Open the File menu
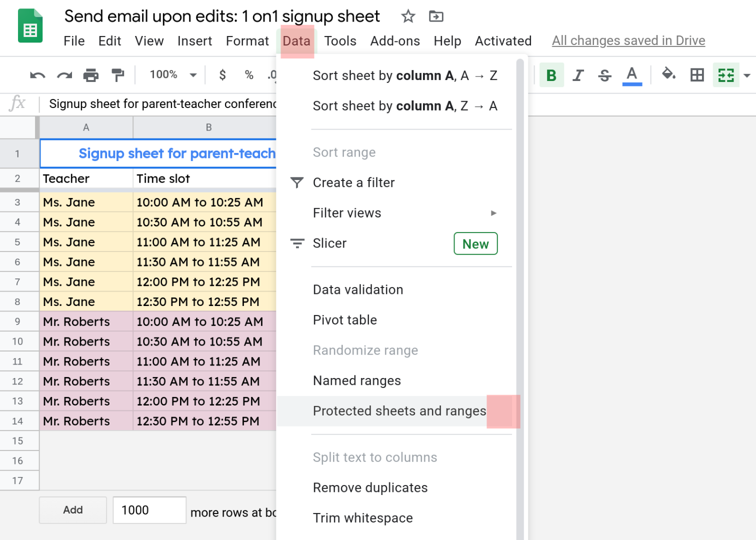The width and height of the screenshot is (756, 540). click(74, 41)
